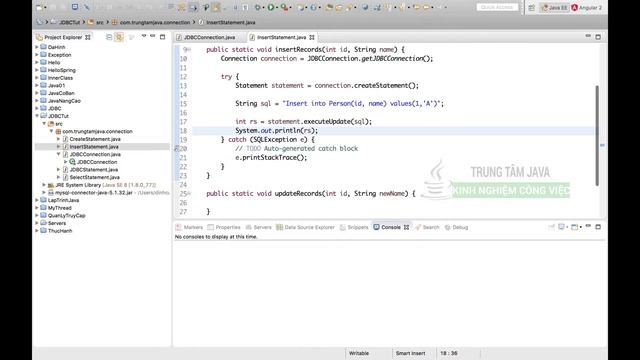Switch to the Java EE perspective
The height and width of the screenshot is (360, 640).
tap(554, 8)
